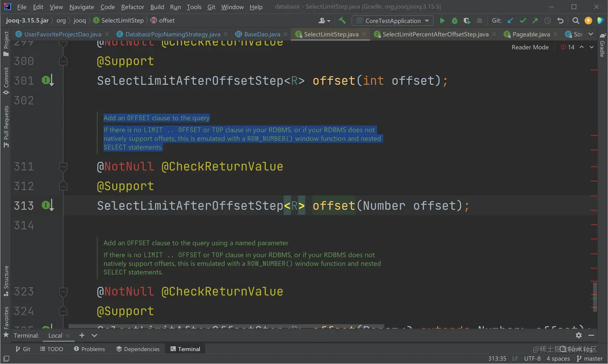
Task: Open Search Everywhere magnifier icon
Action: click(x=575, y=20)
